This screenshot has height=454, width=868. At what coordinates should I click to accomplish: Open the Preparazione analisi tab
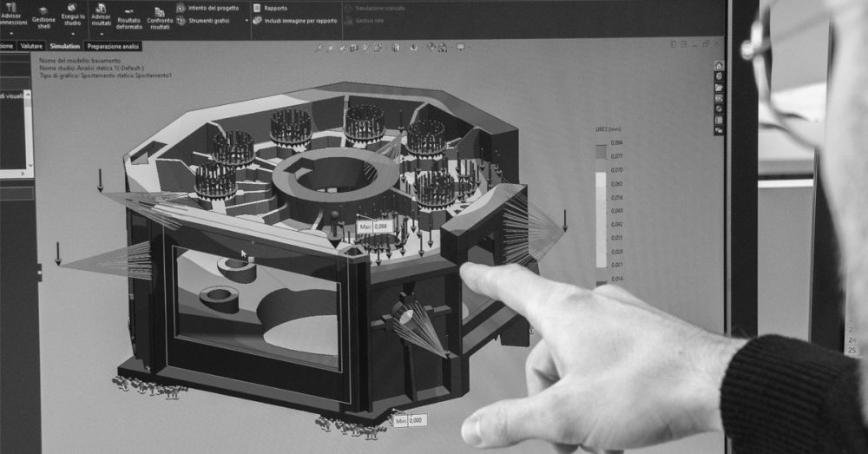[x=114, y=46]
